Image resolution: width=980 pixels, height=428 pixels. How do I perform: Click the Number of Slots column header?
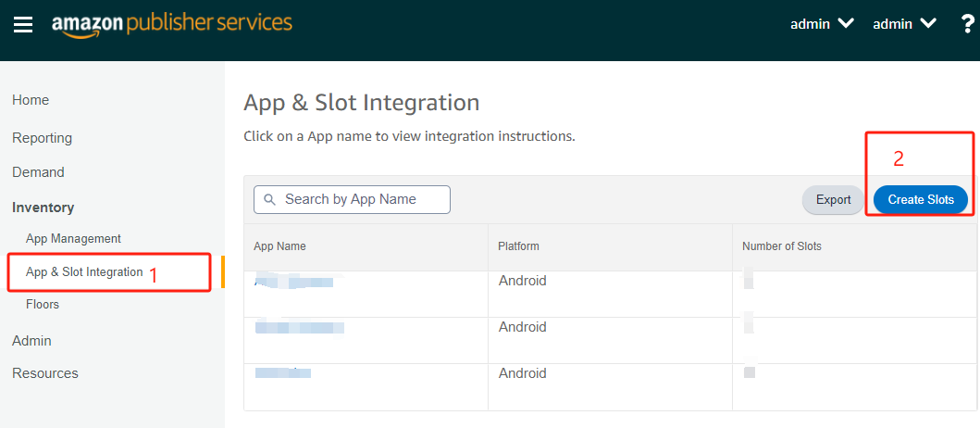click(x=781, y=246)
